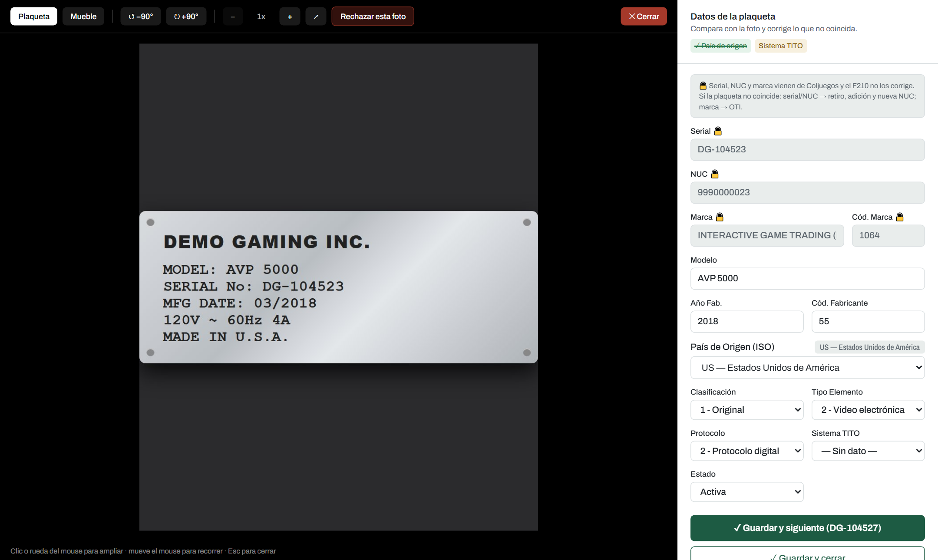Expand the Tipo Elemento selector
938x560 pixels.
pos(868,410)
